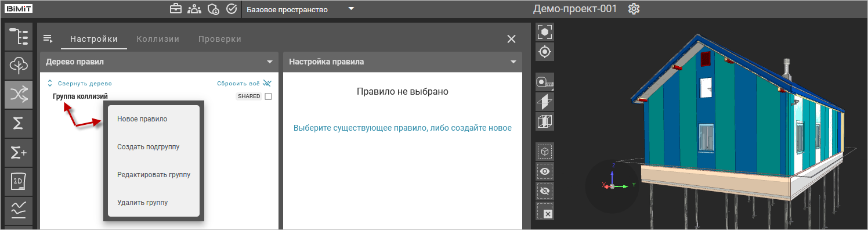Viewport: 868px width, 230px height.
Task: Click the SHARED badge label
Action: 249,96
